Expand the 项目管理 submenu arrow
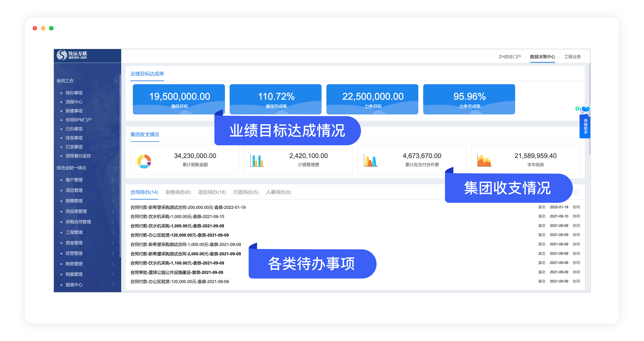Image resolution: width=644 pixels, height=341 pixels. coord(113,190)
